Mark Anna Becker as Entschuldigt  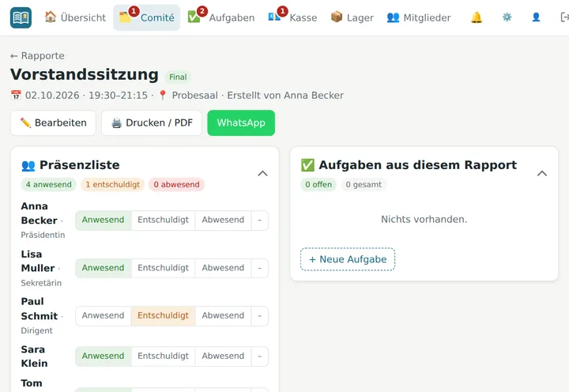coord(163,220)
